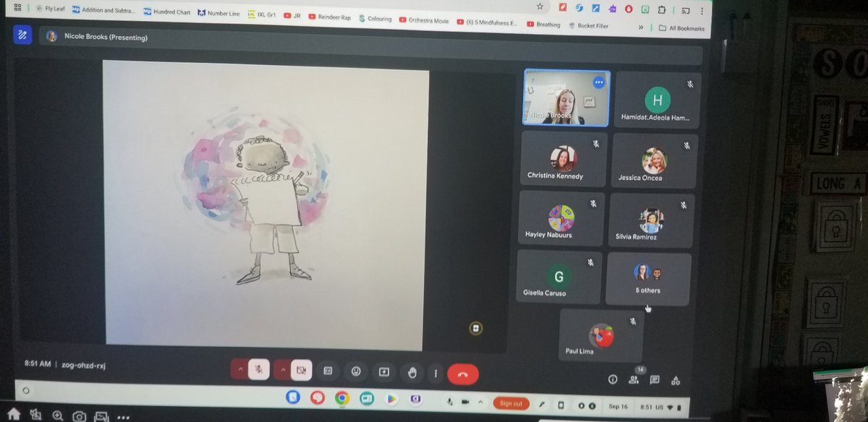The width and height of the screenshot is (868, 422).
Task: Open the red chat app in the shelf
Action: 317,397
